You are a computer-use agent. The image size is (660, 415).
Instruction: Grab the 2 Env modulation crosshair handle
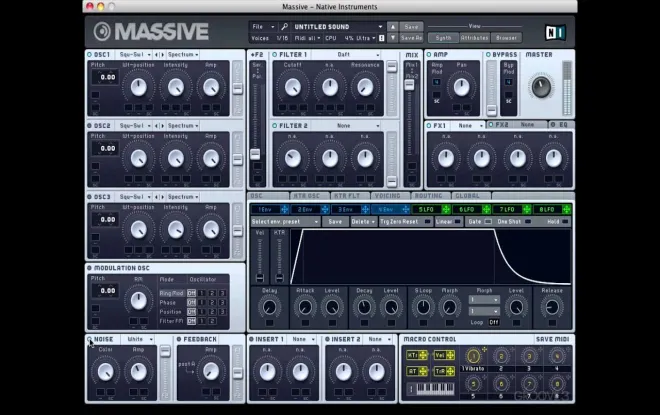point(325,209)
